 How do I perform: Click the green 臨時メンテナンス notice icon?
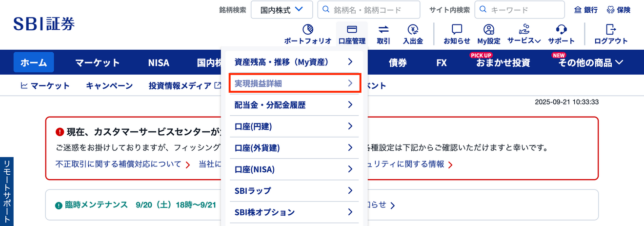pyautogui.click(x=59, y=205)
